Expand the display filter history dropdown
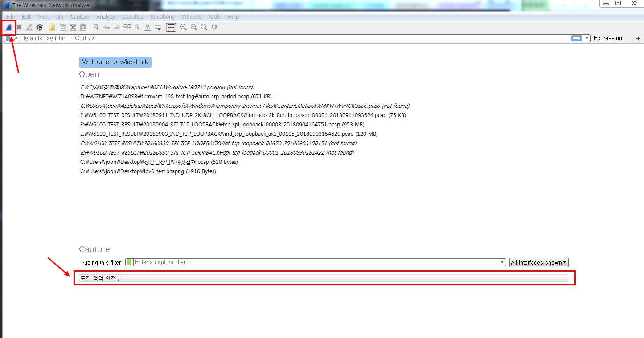Image resolution: width=644 pixels, height=338 pixels. tap(587, 38)
